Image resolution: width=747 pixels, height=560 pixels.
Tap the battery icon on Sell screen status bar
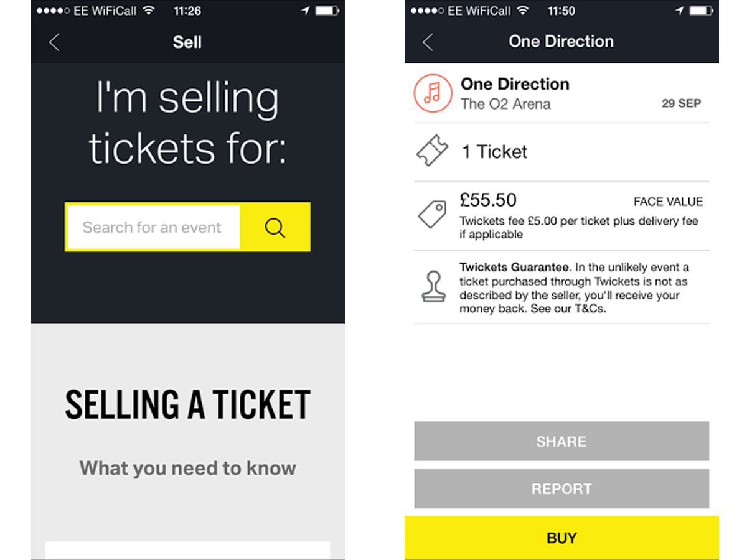tap(327, 11)
